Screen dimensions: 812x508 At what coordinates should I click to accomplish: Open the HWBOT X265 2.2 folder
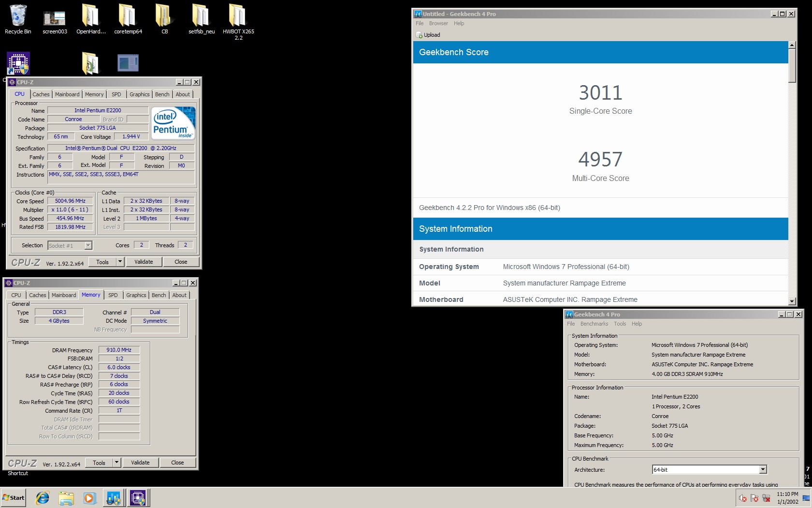point(238,21)
